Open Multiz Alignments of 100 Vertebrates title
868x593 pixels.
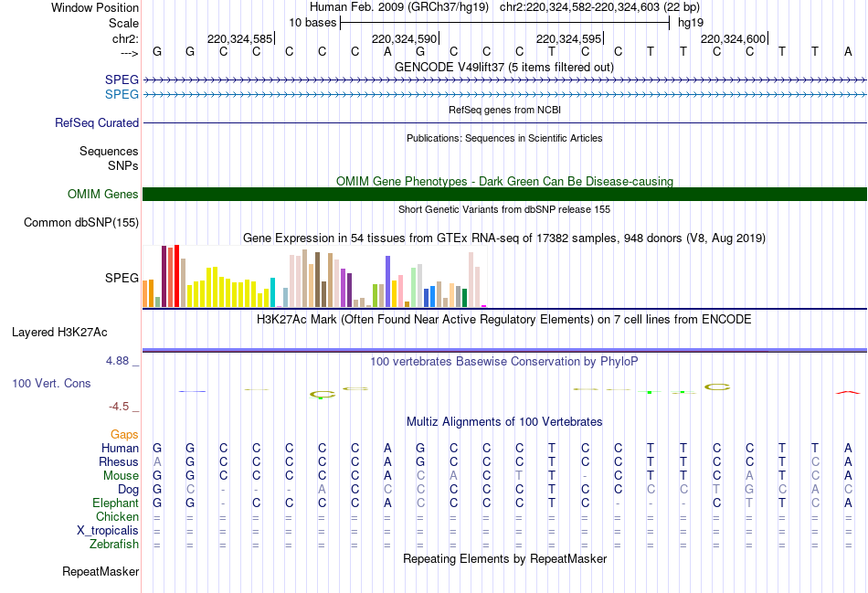coord(504,422)
